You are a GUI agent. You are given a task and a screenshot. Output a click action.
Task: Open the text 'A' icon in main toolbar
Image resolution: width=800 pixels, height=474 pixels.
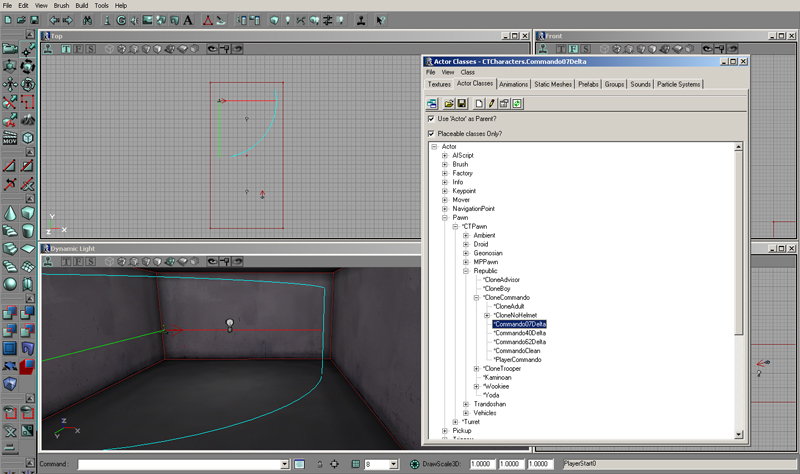click(188, 20)
